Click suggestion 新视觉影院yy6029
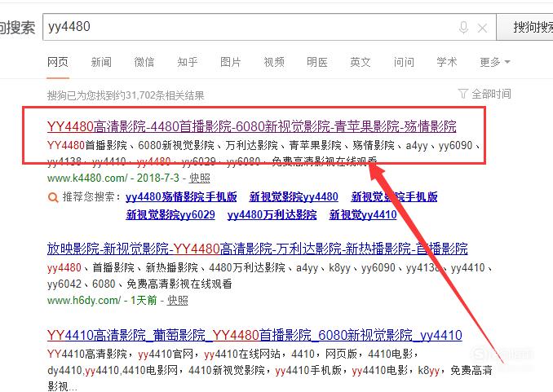This screenshot has width=553, height=392. pos(170,214)
